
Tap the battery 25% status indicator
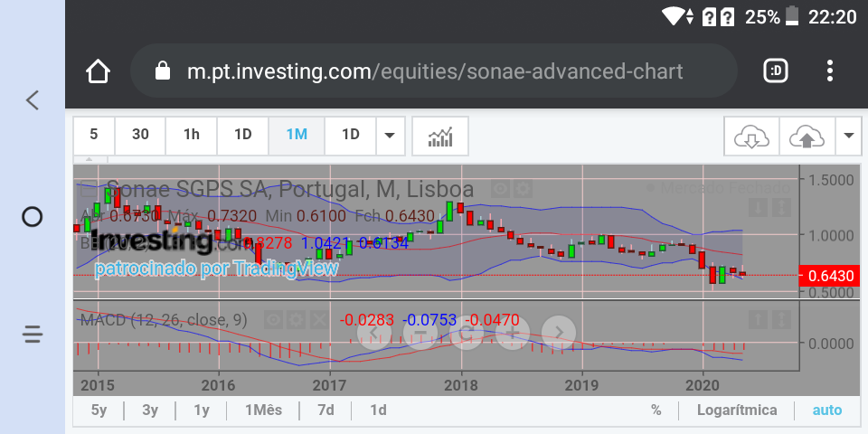click(x=772, y=16)
